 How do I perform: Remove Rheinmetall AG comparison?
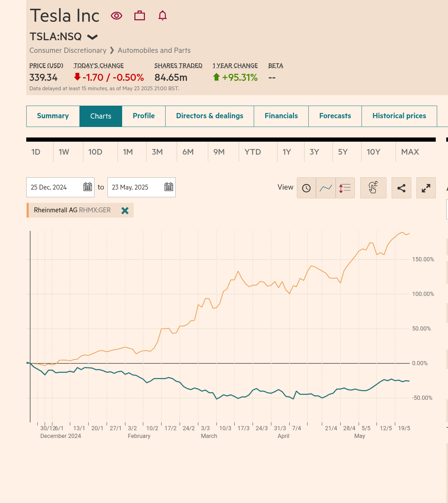tap(125, 210)
